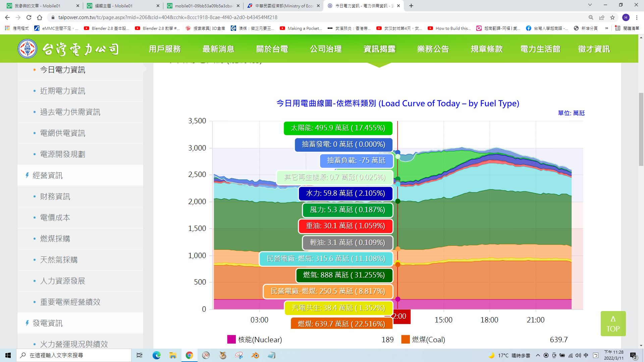The image size is (644, 362).
Task: Open 電力生活館 menu
Action: pyautogui.click(x=540, y=49)
